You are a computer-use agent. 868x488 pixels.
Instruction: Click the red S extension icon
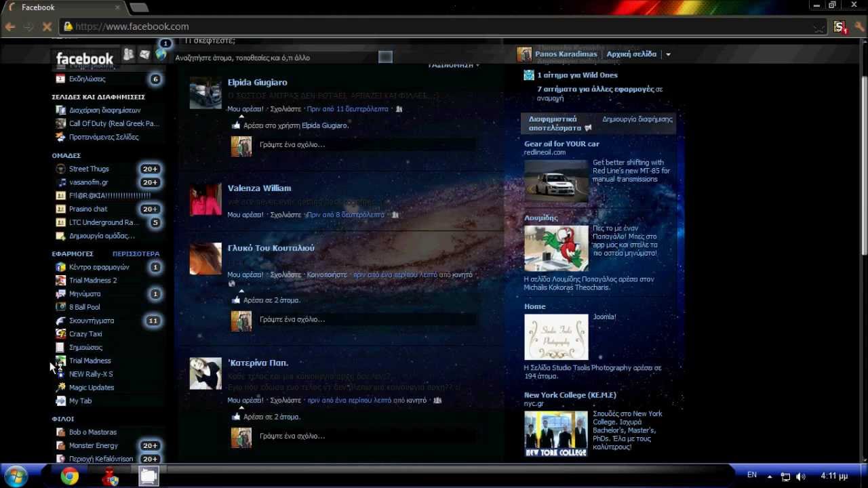pyautogui.click(x=840, y=26)
